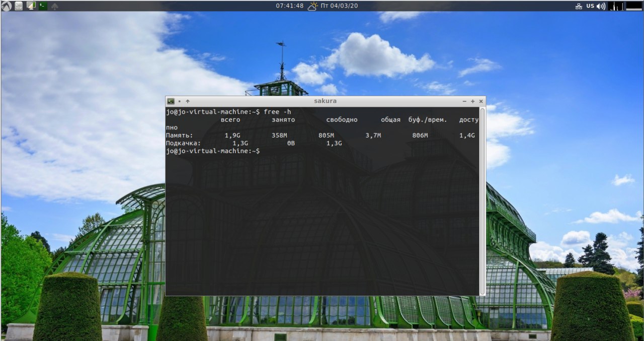Click the 'Подкачка:' row label
This screenshot has width=644, height=341.
[x=183, y=143]
